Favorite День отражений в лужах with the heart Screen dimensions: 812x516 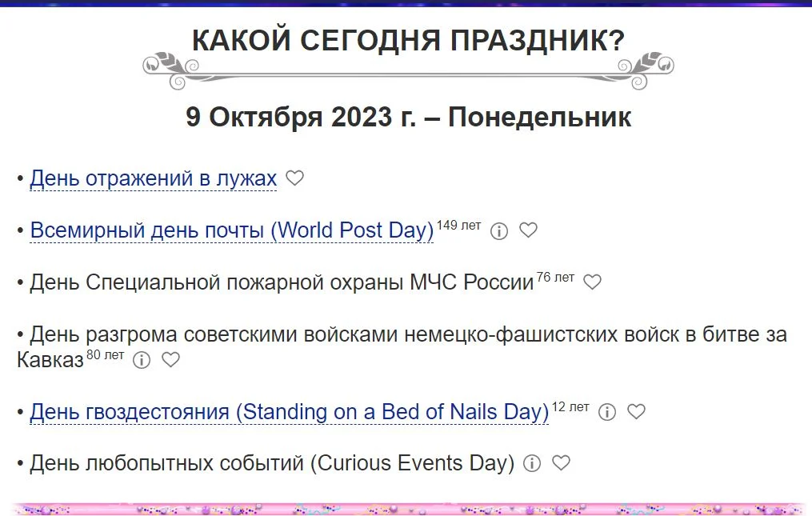click(294, 178)
